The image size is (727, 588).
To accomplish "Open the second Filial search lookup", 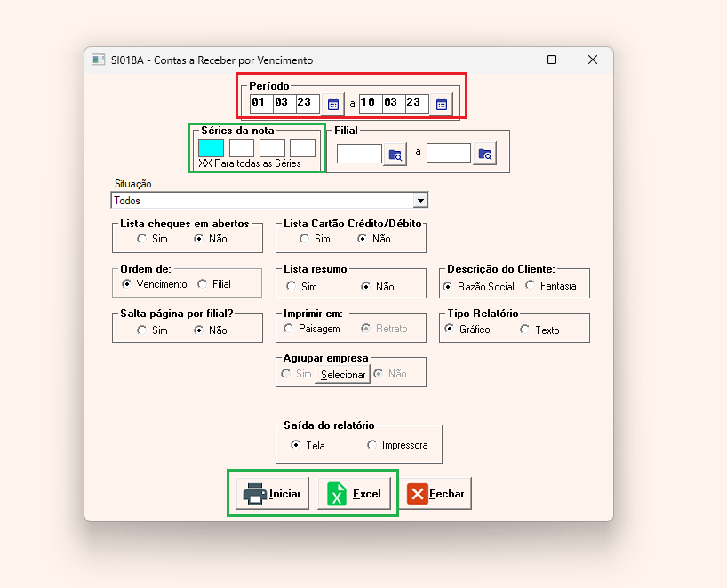I will click(485, 154).
